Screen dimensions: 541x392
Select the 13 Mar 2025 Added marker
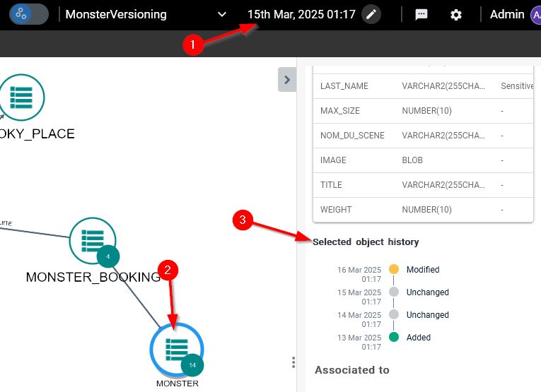coord(394,337)
